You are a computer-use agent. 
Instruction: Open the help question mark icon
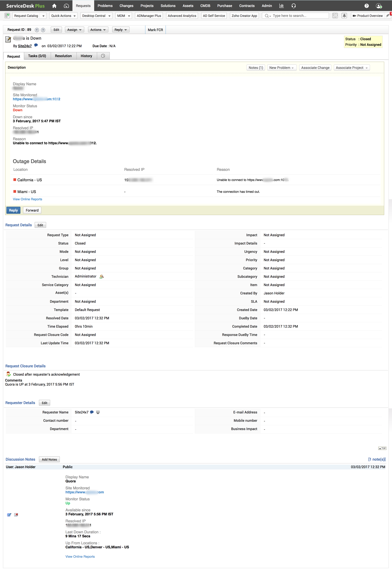tap(367, 5)
